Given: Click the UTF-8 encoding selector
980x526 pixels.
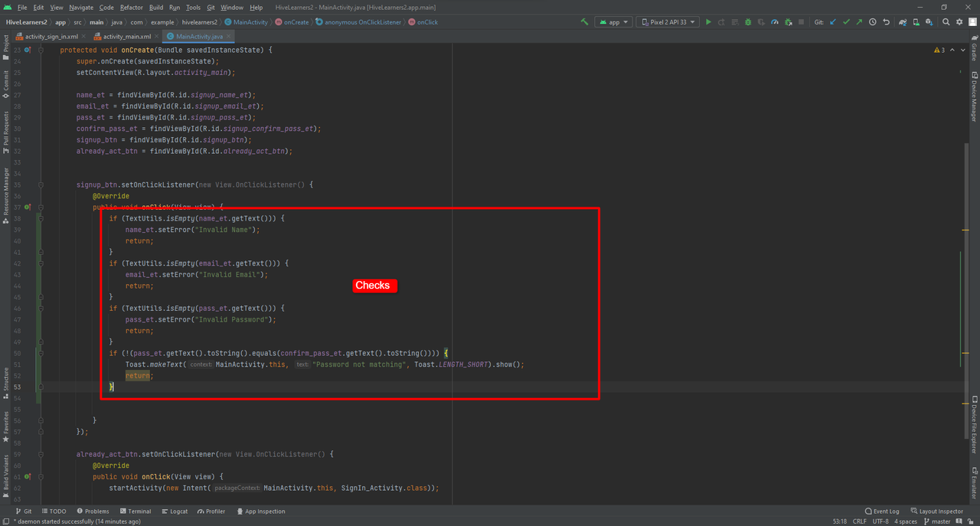Looking at the screenshot, I should (x=880, y=521).
